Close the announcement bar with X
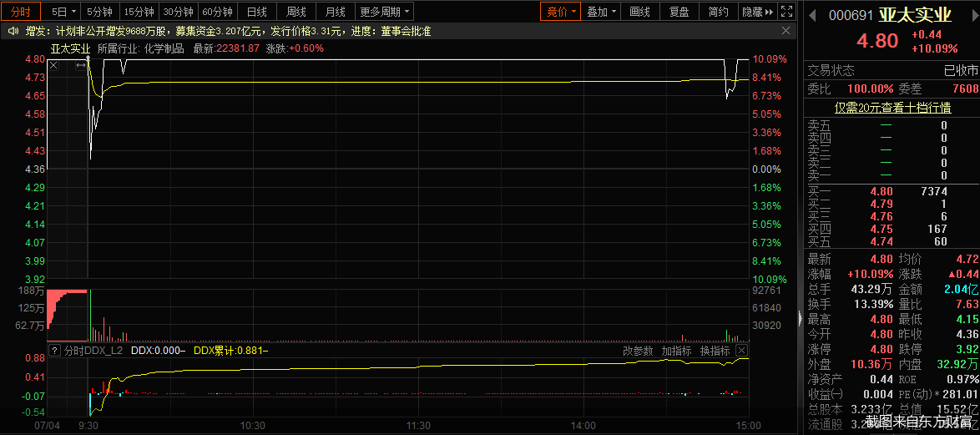The width and height of the screenshot is (980, 435). (x=786, y=31)
